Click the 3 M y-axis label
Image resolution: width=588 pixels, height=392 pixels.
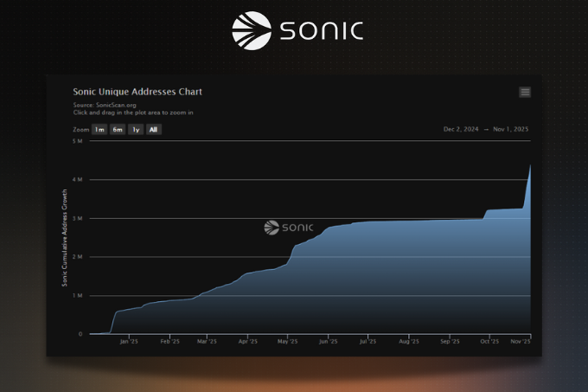(77, 218)
